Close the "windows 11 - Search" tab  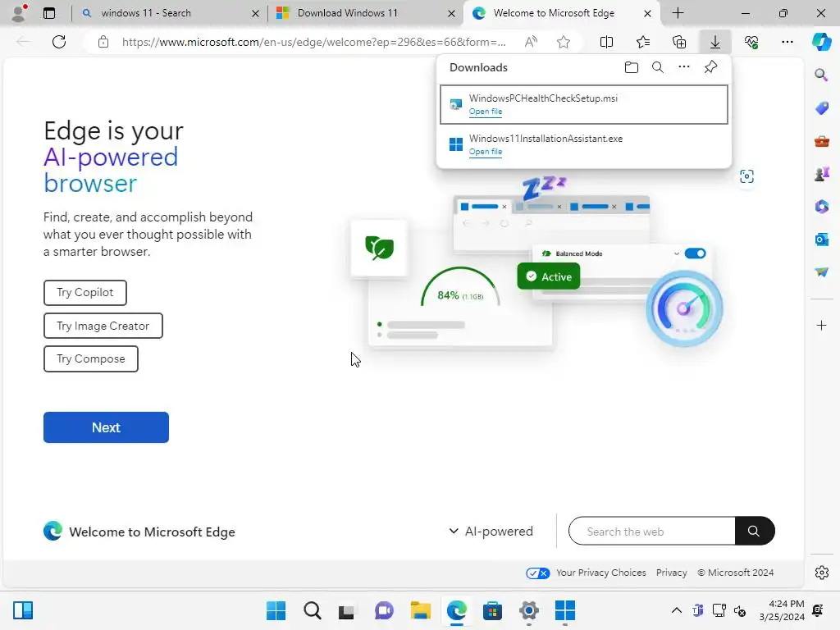point(256,13)
